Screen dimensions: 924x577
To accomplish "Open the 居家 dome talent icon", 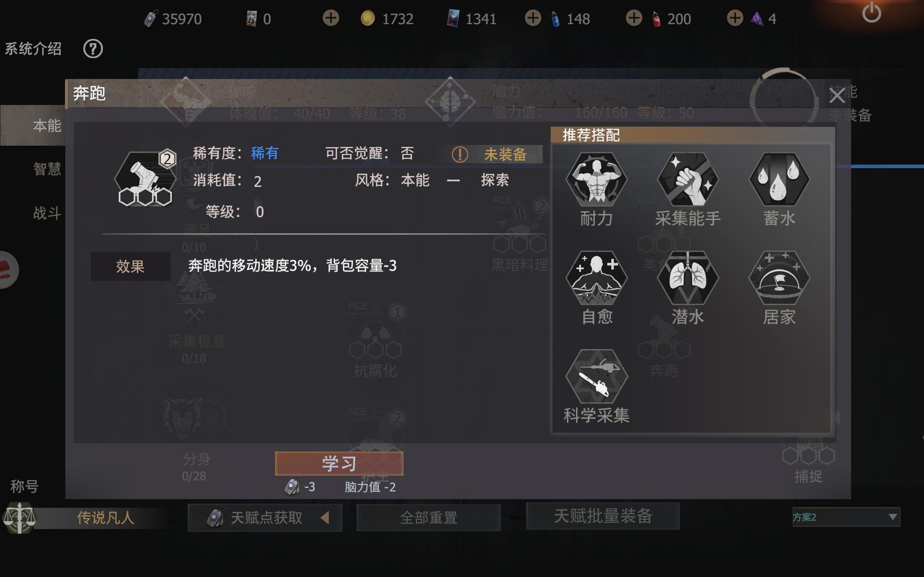I will (779, 277).
